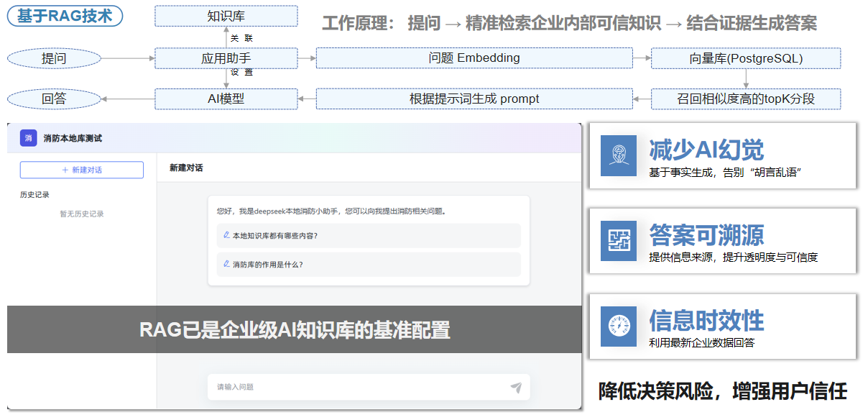Click the 应用助手 flowchart box
Screen dimensions: 868x420
pos(226,58)
